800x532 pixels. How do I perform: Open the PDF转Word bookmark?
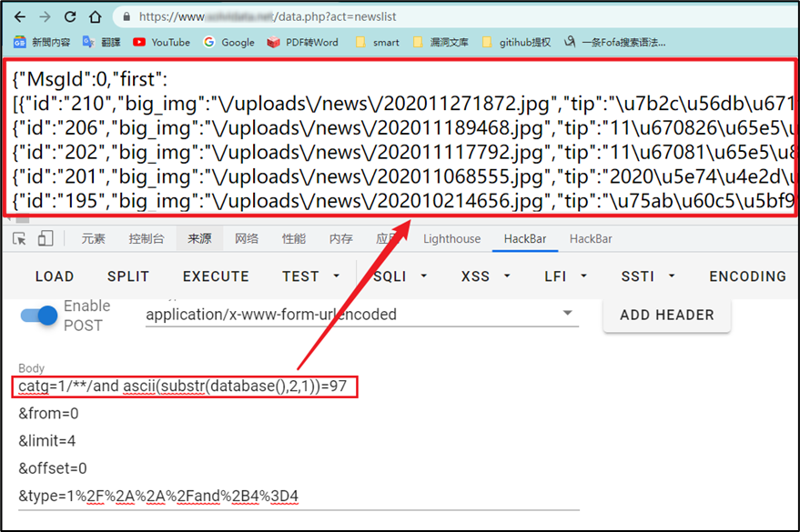(x=302, y=43)
